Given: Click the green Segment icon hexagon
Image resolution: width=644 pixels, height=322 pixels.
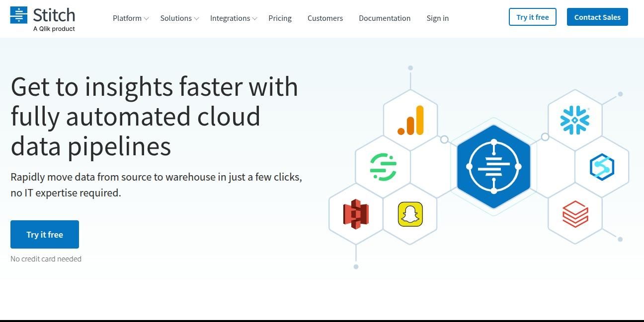Looking at the screenshot, I should (383, 167).
